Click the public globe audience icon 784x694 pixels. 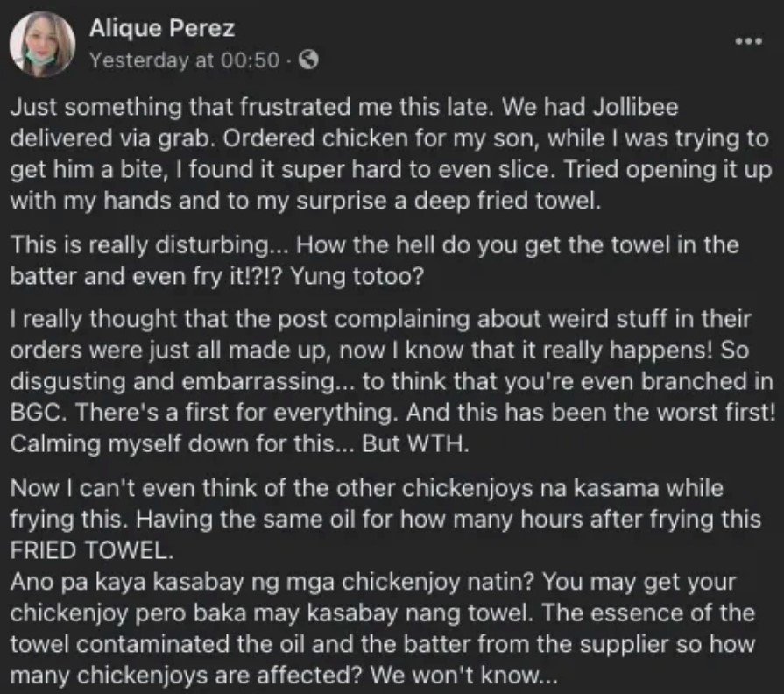tap(308, 60)
